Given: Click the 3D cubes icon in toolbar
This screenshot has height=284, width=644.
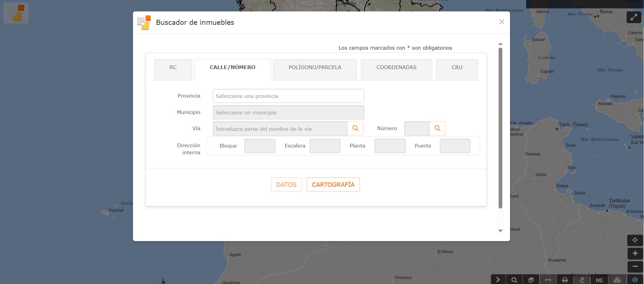Looking at the screenshot, I should pyautogui.click(x=617, y=280).
